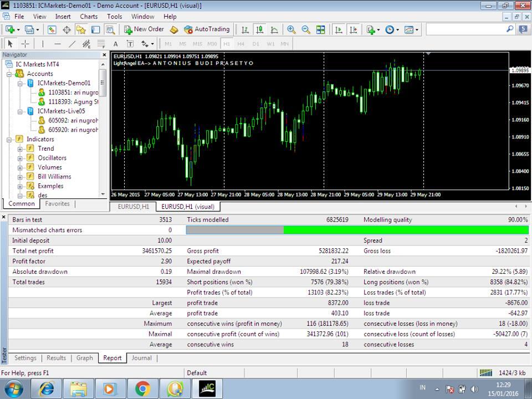Select the Crosshair tool
The width and height of the screenshot is (532, 399).
(x=25, y=44)
